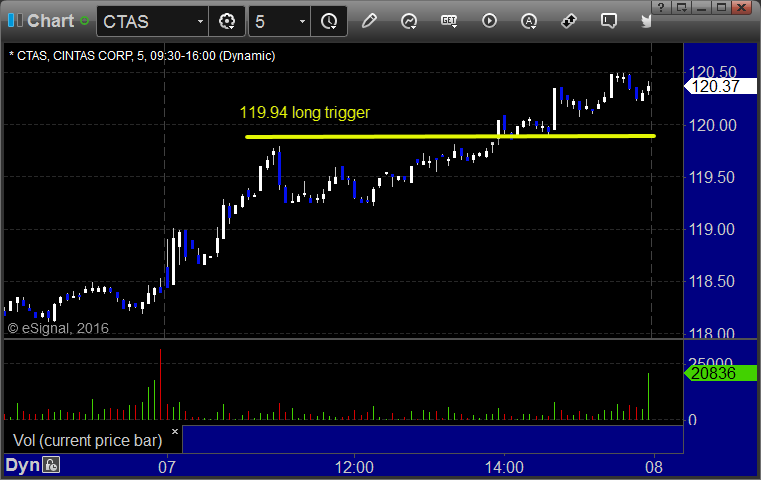Viewport: 761px width, 480px height.
Task: Click the trade ticket icon
Action: tap(569, 21)
